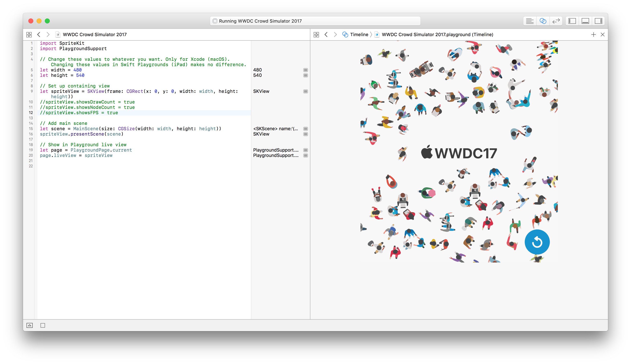Toggle the utilities inspector panel
The image size is (631, 364).
(x=598, y=21)
